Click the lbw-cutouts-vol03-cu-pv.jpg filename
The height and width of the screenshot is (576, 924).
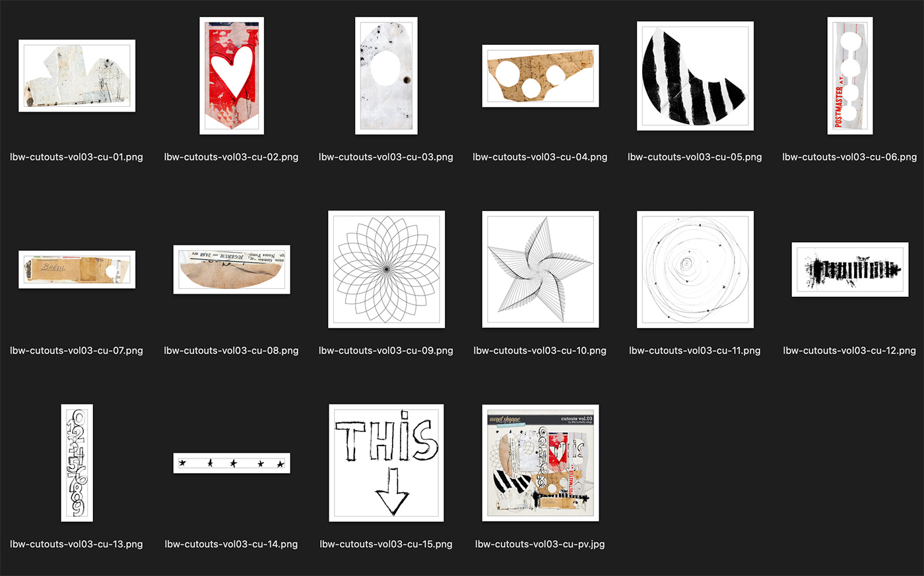pyautogui.click(x=540, y=544)
